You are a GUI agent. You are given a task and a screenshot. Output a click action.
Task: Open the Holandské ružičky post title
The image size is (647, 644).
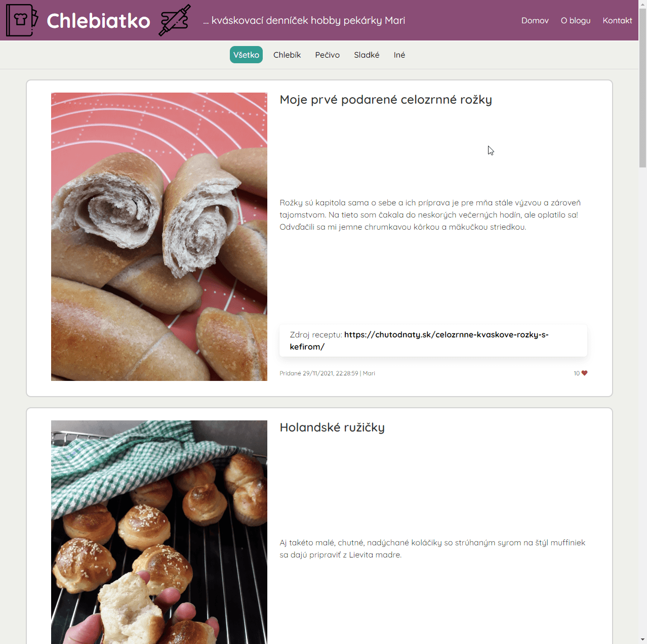pos(332,427)
